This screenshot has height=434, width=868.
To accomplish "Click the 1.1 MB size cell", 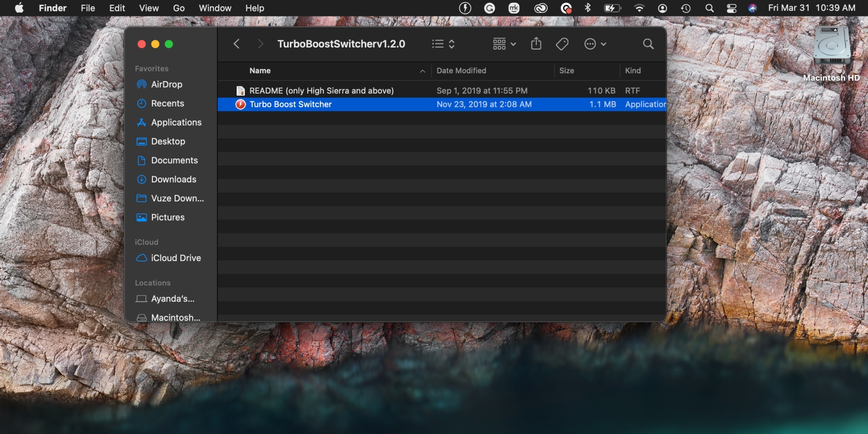I will 602,104.
